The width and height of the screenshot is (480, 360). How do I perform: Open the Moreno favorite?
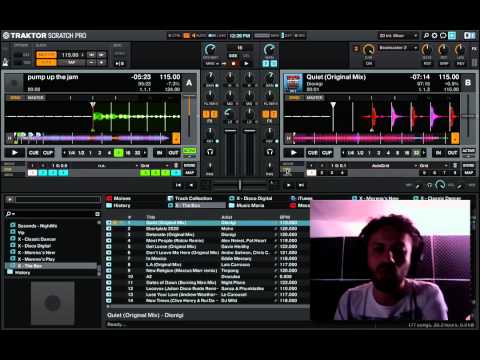pyautogui.click(x=119, y=198)
